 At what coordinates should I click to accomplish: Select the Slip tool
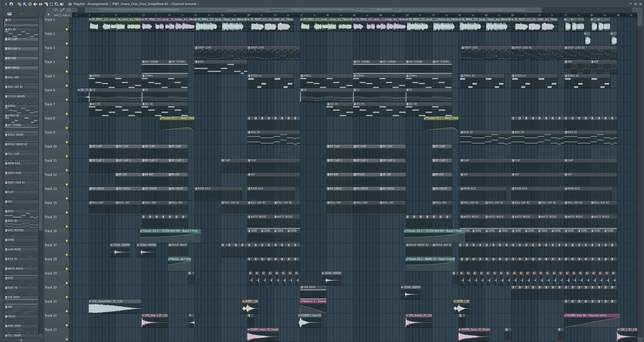pos(41,4)
